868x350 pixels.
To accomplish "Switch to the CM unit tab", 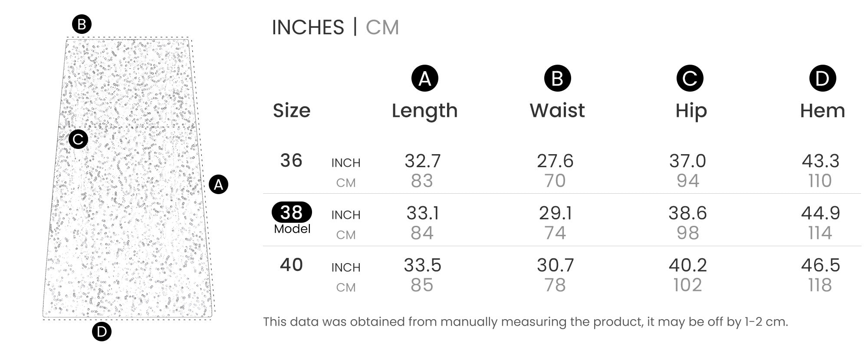I will pyautogui.click(x=382, y=27).
